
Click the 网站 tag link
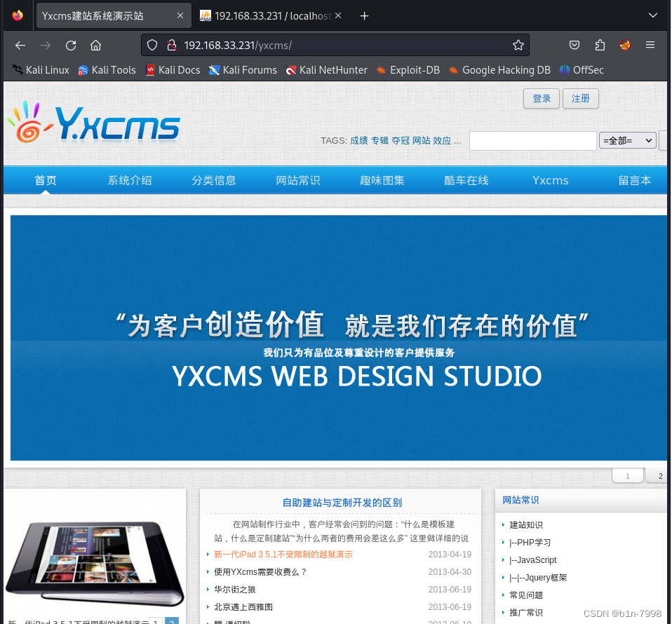[421, 140]
